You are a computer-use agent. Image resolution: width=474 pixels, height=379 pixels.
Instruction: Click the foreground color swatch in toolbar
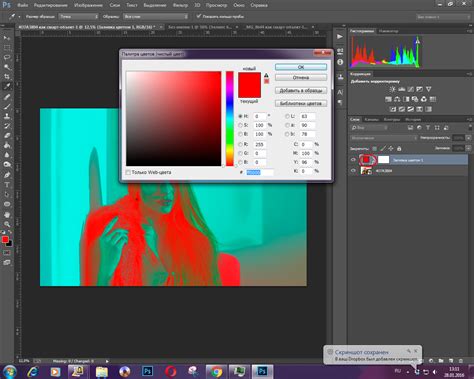(5, 239)
